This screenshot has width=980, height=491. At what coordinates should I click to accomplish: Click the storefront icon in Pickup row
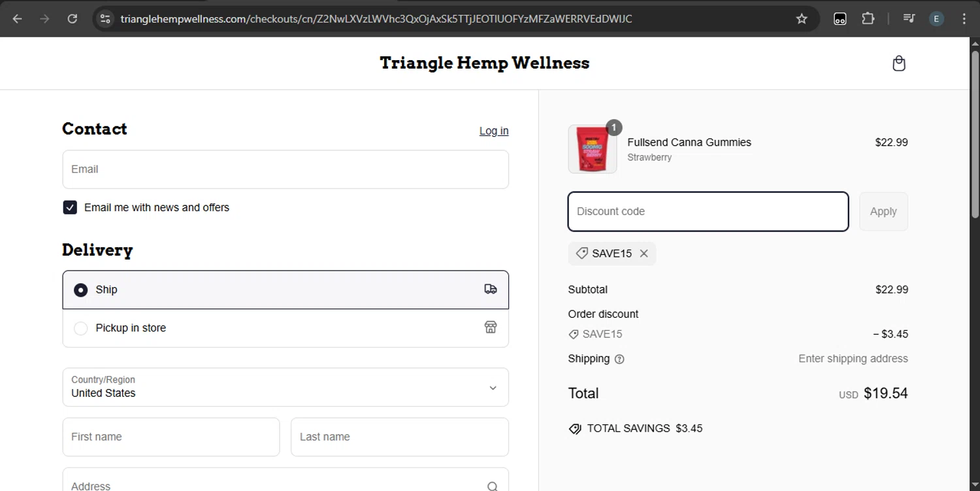[x=491, y=328]
